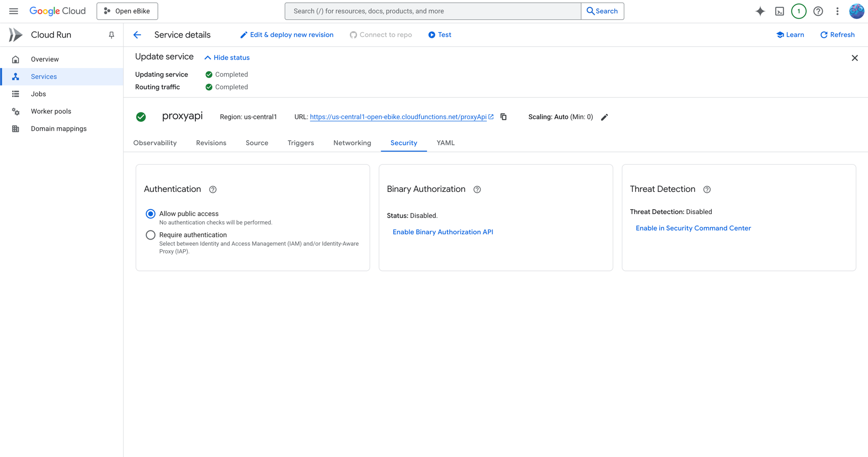Open the Jobs section

(x=38, y=94)
